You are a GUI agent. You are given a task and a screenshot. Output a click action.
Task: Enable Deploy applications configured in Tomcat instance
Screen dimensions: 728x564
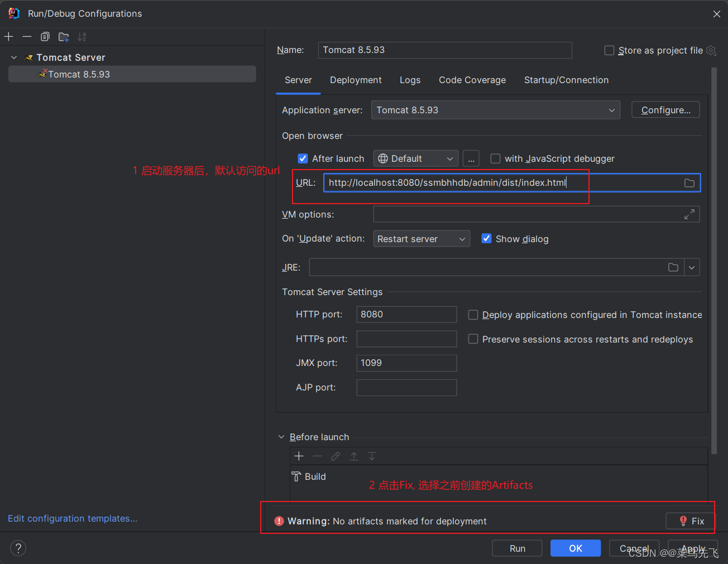tap(473, 315)
